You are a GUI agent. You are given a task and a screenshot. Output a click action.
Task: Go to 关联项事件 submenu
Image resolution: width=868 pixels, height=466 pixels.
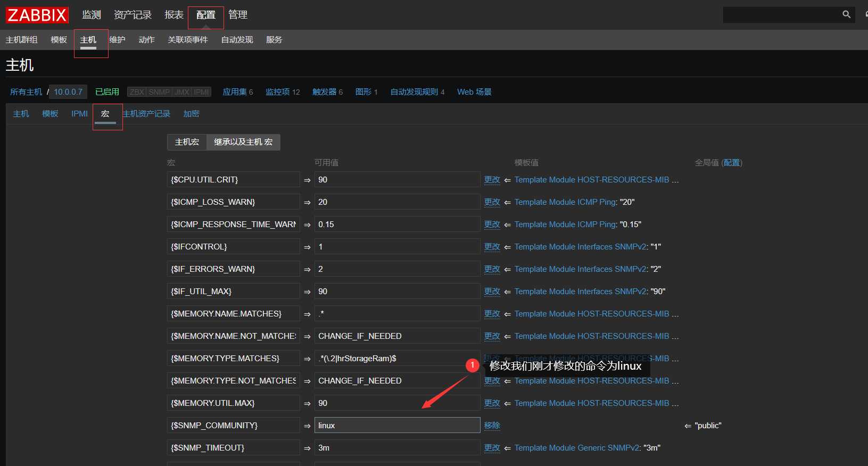point(188,40)
